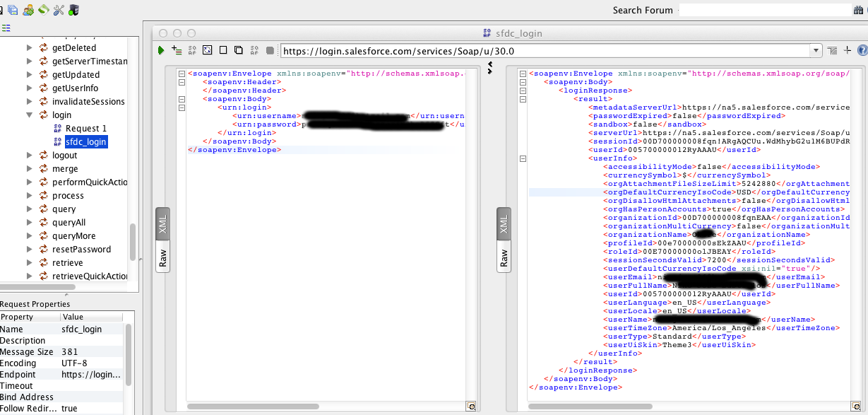This screenshot has width=868, height=415.
Task: Click the navigator list-mode icon above tree
Action: coord(6,28)
